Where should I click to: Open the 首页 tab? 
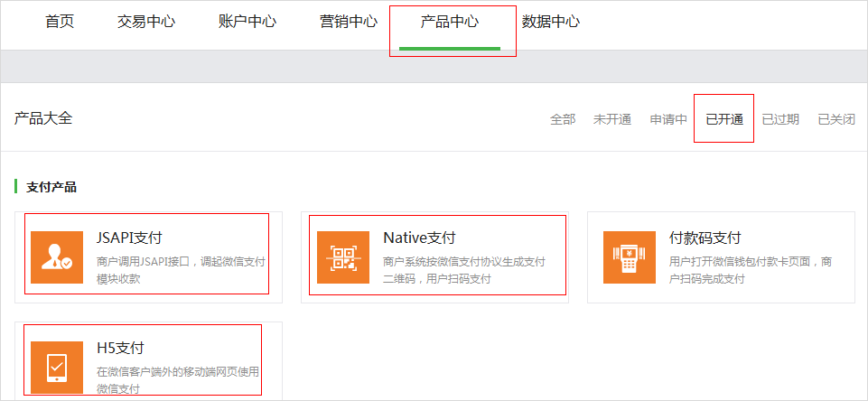60,22
